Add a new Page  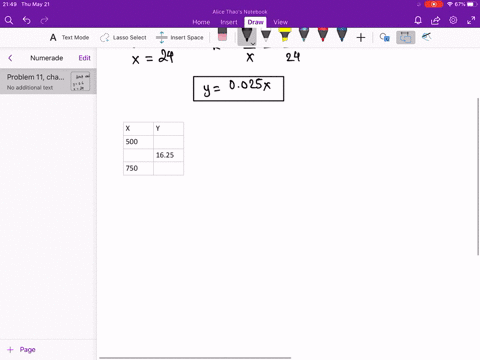coord(21,349)
